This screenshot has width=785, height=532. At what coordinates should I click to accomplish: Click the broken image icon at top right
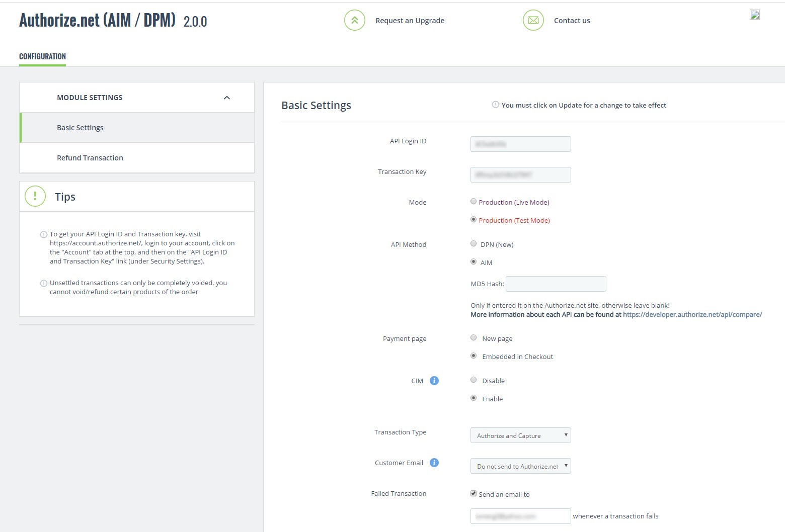point(755,15)
